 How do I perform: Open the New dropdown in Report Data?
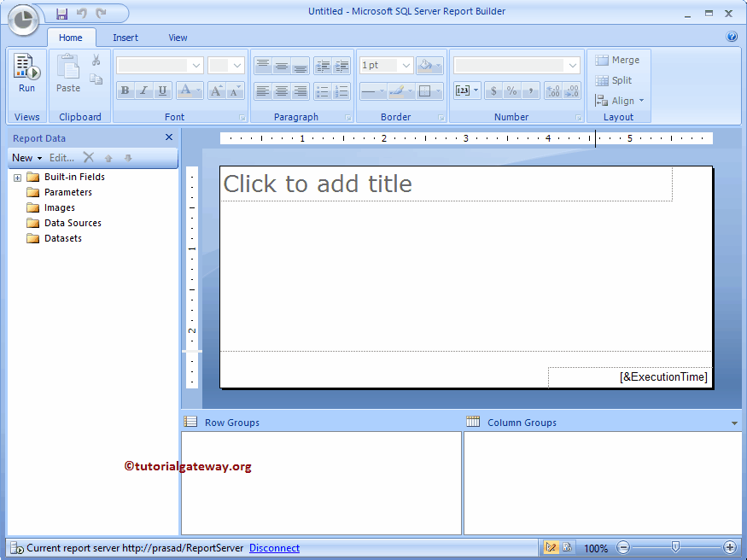coord(26,158)
